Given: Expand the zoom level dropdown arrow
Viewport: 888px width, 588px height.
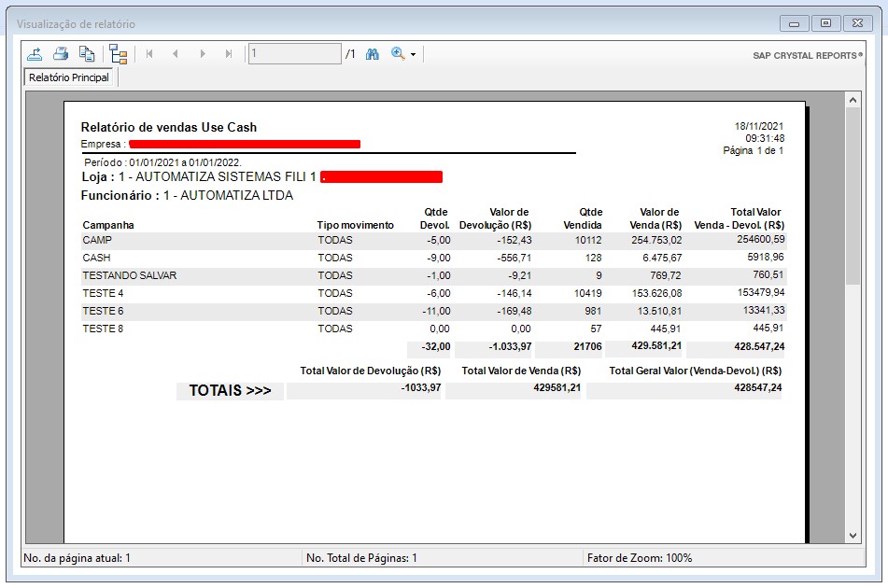Looking at the screenshot, I should tap(413, 55).
